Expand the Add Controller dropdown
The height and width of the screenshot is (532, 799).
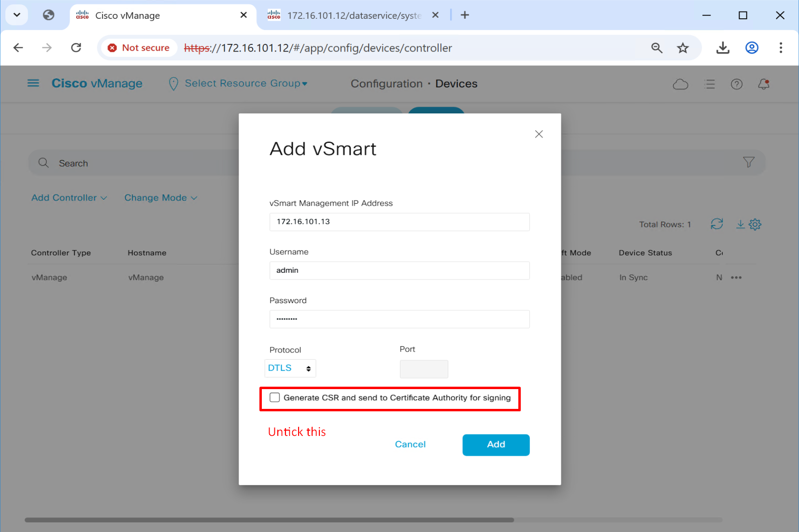click(69, 198)
